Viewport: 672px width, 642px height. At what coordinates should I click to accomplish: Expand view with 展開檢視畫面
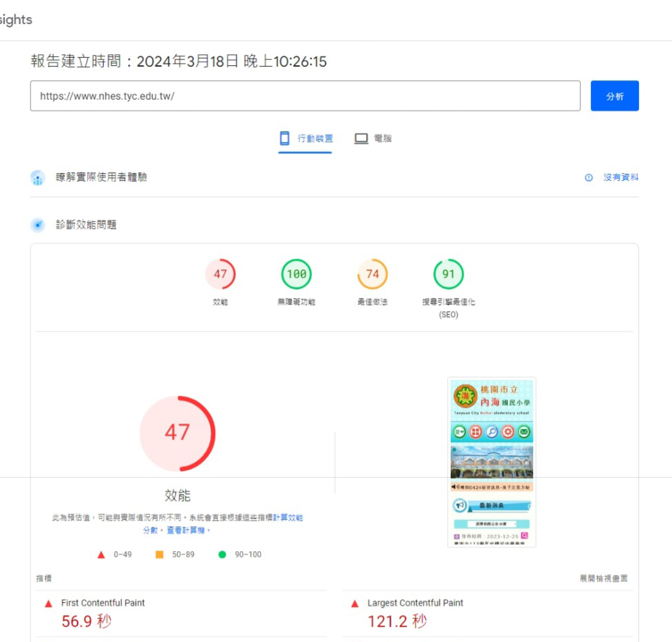[603, 578]
